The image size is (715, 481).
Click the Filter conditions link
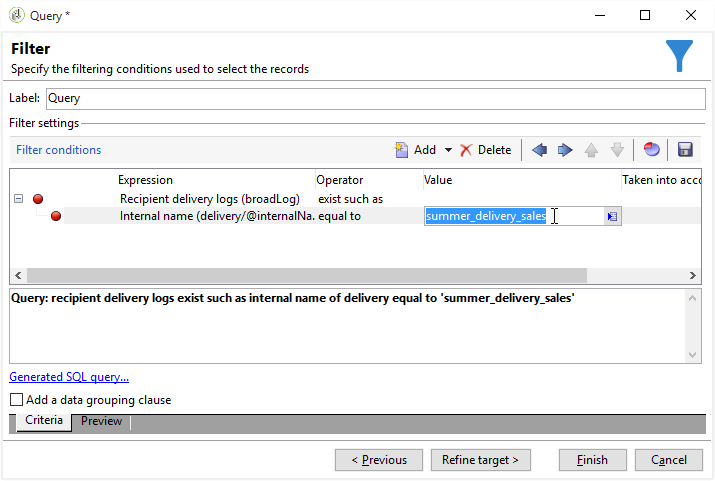coord(58,150)
